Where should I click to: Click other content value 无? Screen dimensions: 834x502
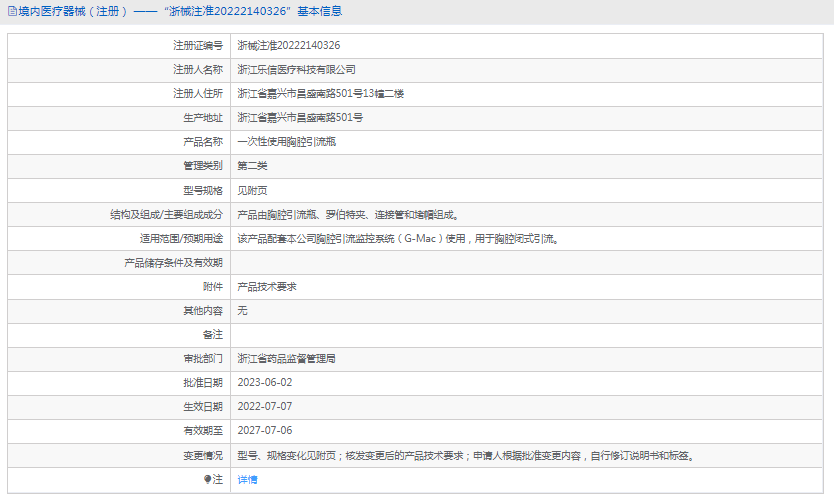pos(242,311)
